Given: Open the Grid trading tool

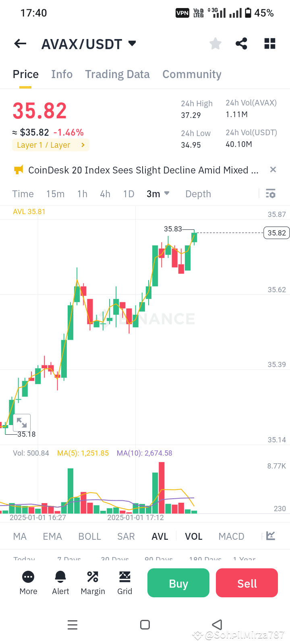Looking at the screenshot, I should click(x=125, y=582).
